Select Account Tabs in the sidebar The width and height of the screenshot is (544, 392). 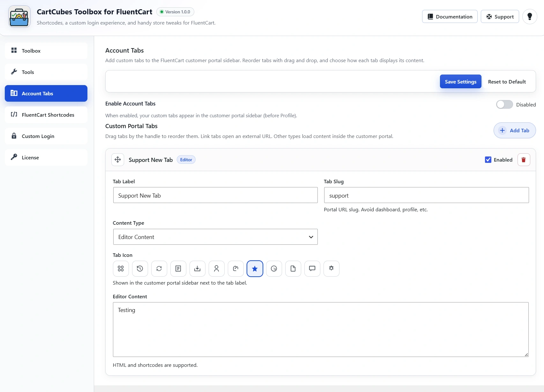click(x=46, y=93)
